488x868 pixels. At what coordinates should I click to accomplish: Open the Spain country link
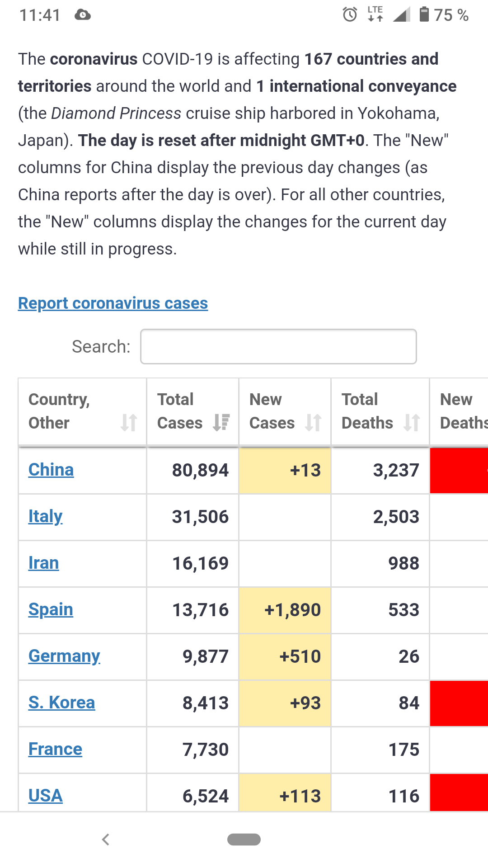click(x=51, y=610)
